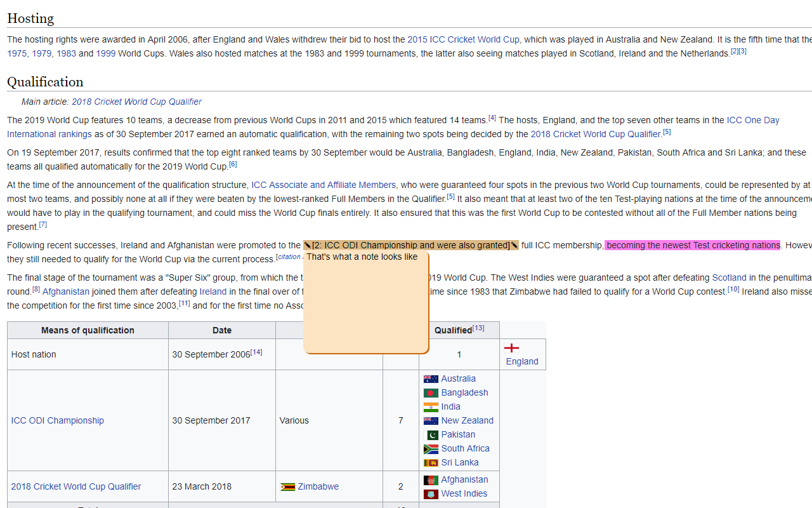Click the 'Various' table cell

tap(329, 420)
